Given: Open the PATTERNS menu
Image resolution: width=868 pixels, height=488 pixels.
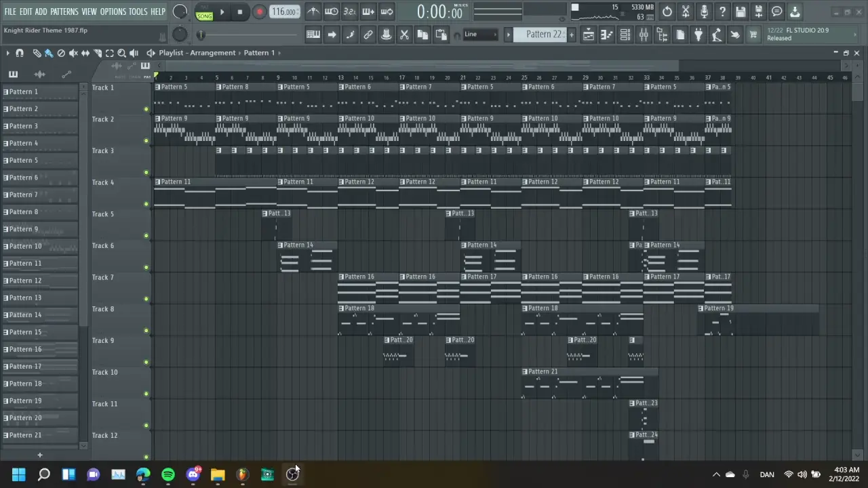Looking at the screenshot, I should coord(66,12).
